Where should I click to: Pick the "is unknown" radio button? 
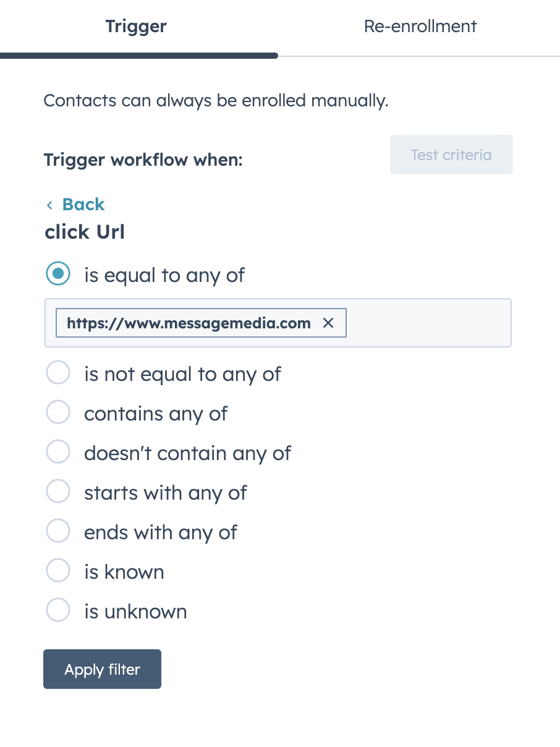(x=58, y=610)
